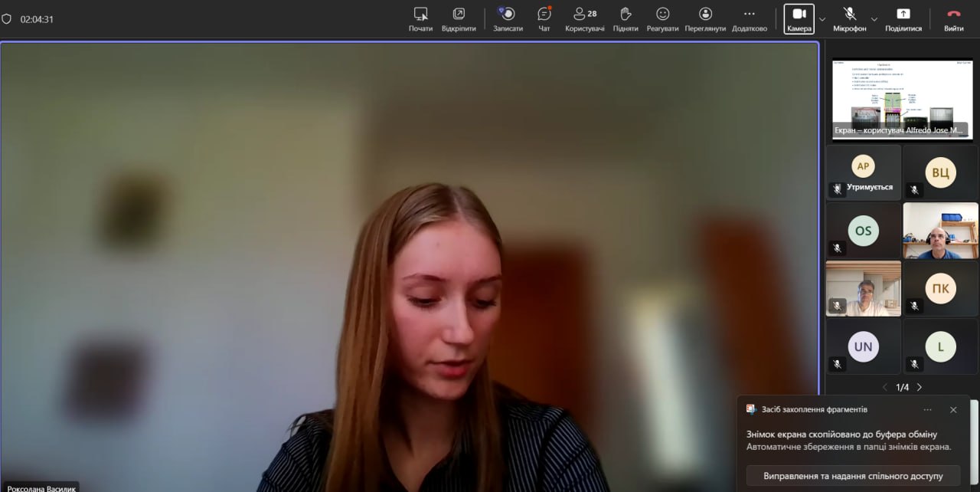The image size is (980, 492).
Task: Click the muted mic icon on ВЦ tile
Action: [914, 190]
